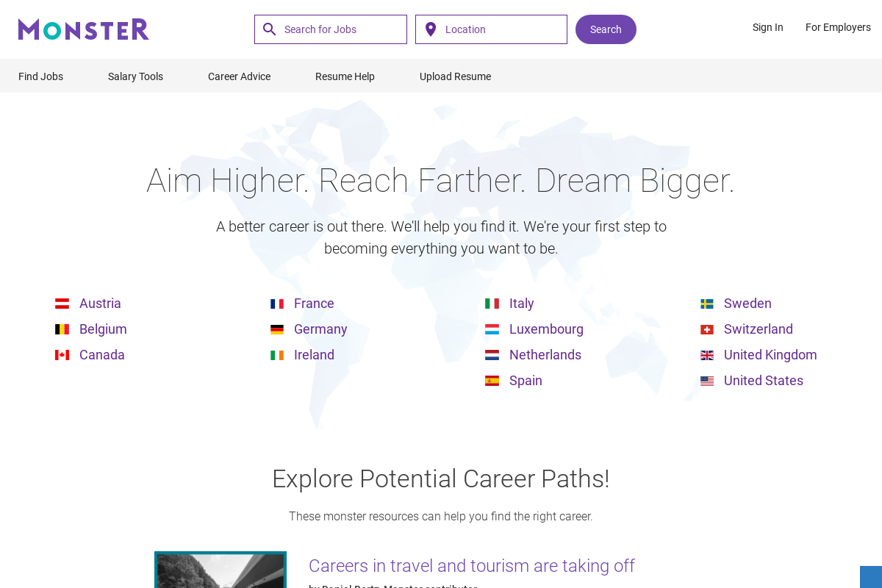Click the Germany flag icon
882x588 pixels.
pos(277,329)
